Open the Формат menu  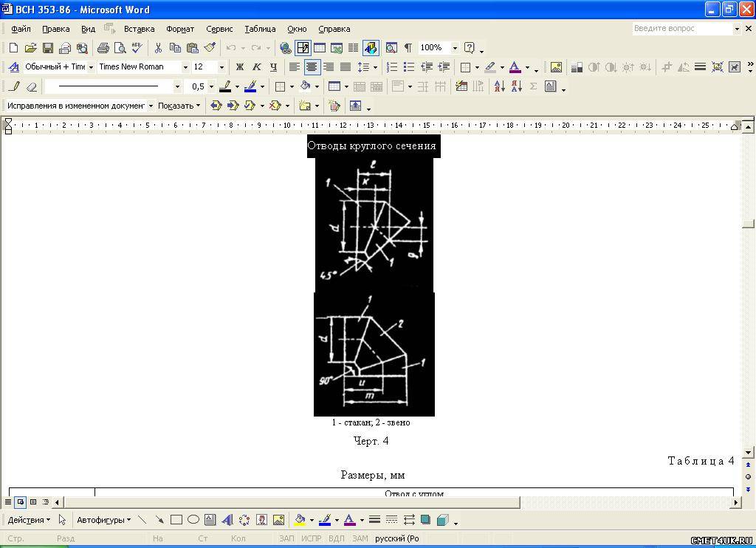[x=180, y=29]
